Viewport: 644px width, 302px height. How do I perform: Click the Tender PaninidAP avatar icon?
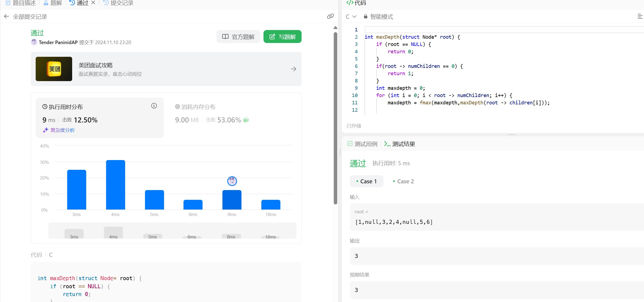click(x=34, y=42)
